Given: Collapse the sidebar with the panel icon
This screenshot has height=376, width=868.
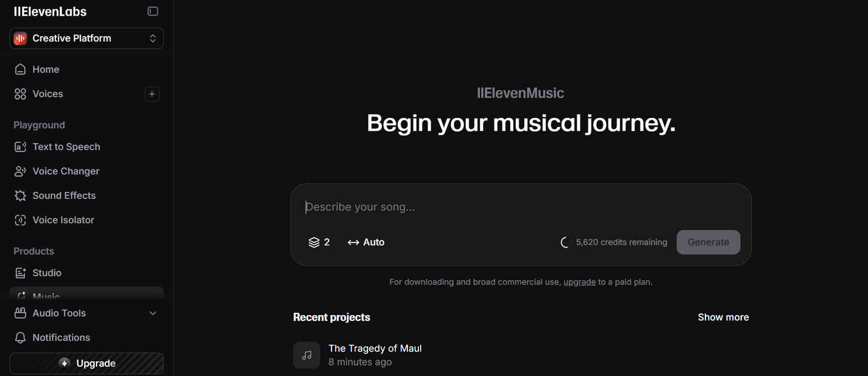Looking at the screenshot, I should 153,11.
